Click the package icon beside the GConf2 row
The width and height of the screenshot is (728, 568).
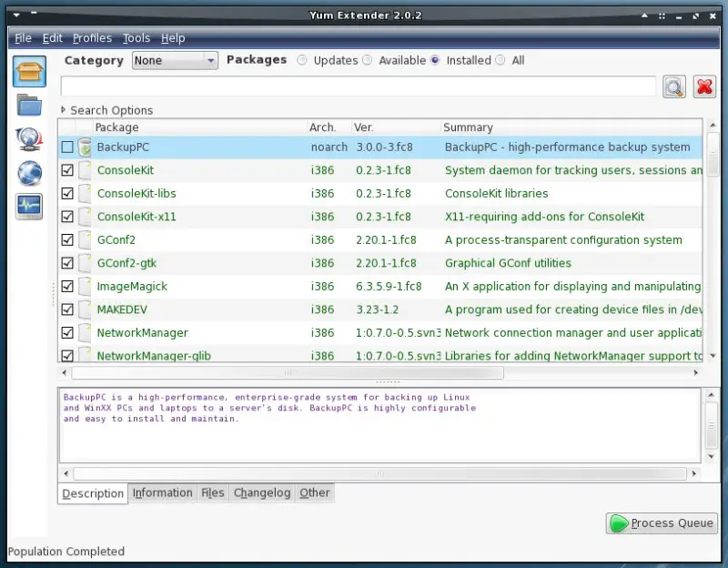pos(85,239)
